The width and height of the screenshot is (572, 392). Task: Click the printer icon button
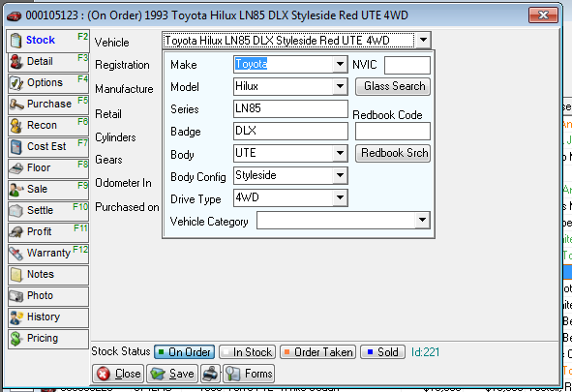[x=210, y=374]
